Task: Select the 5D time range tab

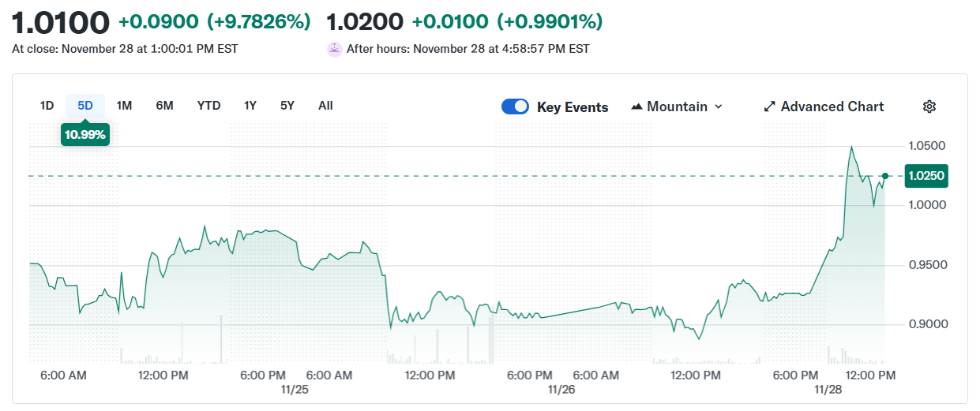Action: coord(85,106)
